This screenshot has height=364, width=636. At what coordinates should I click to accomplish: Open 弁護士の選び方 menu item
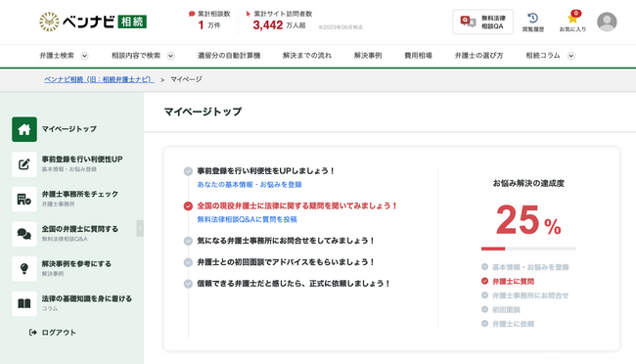[479, 56]
